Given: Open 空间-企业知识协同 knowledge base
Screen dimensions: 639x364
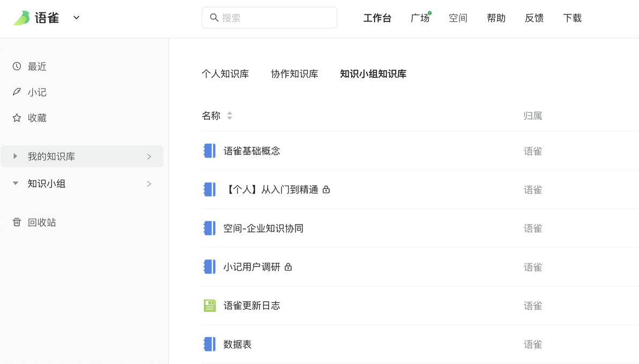Looking at the screenshot, I should 263,228.
